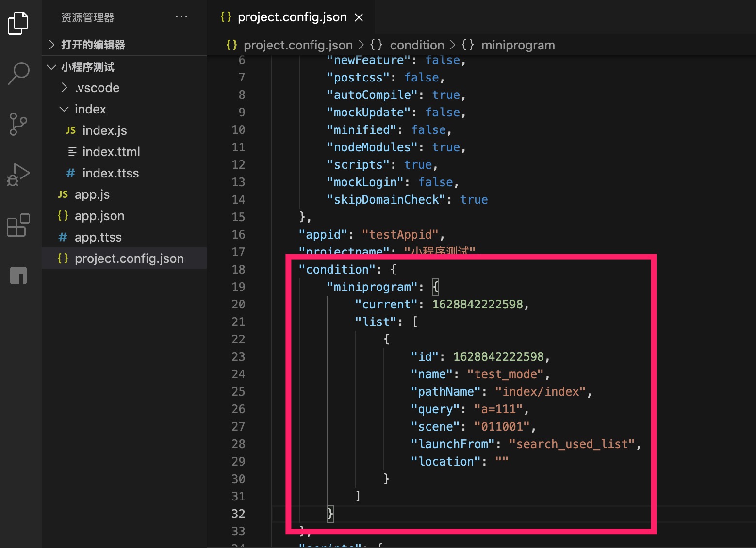Open app.json file
This screenshot has width=756, height=548.
(124, 216)
